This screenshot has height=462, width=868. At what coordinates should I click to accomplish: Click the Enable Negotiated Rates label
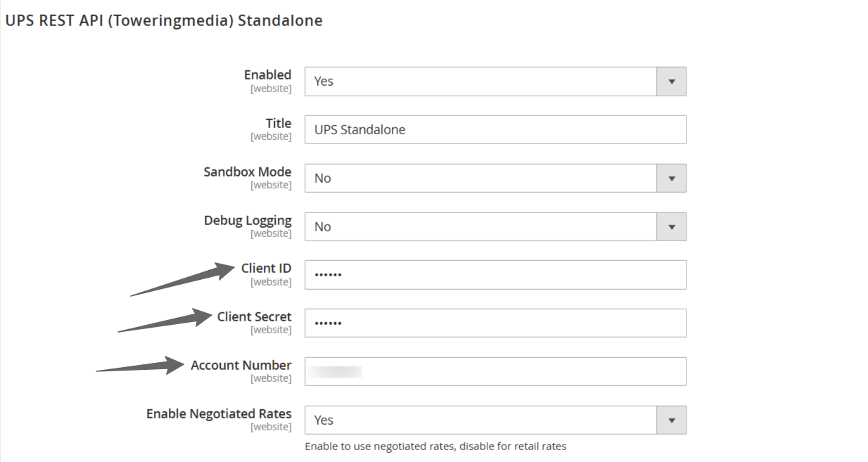[219, 413]
